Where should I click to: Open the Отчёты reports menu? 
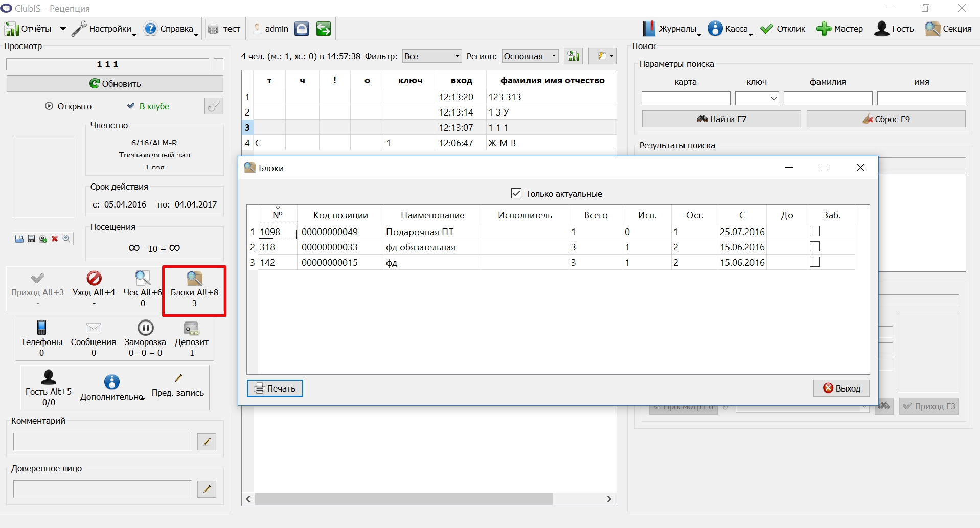[x=28, y=29]
